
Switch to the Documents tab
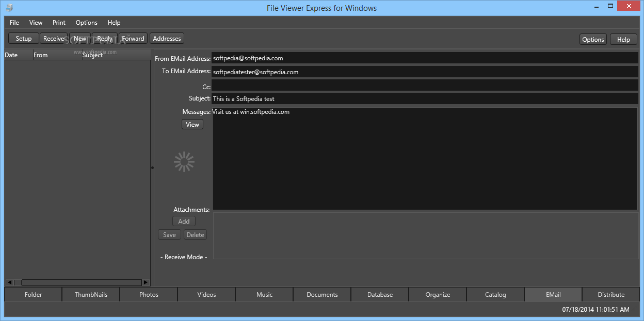[x=322, y=295]
